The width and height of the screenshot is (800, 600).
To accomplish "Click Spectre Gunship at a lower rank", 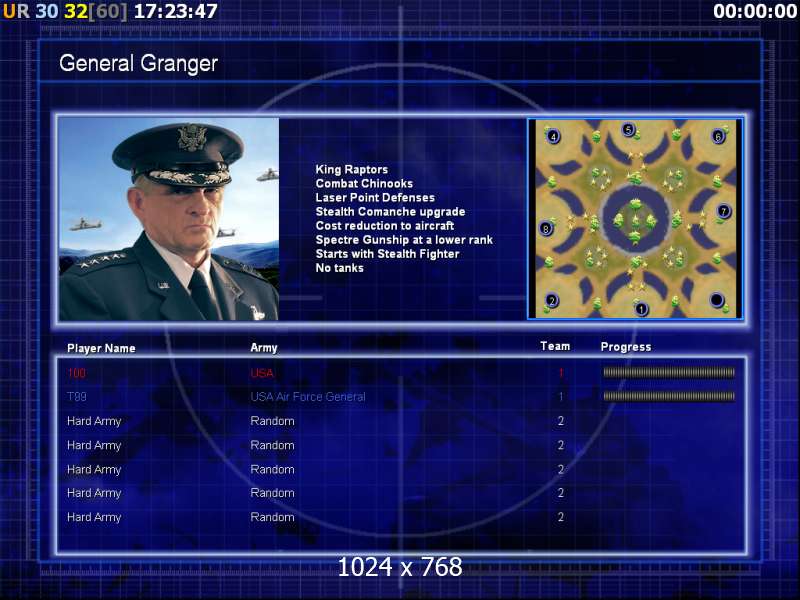I will click(x=404, y=240).
